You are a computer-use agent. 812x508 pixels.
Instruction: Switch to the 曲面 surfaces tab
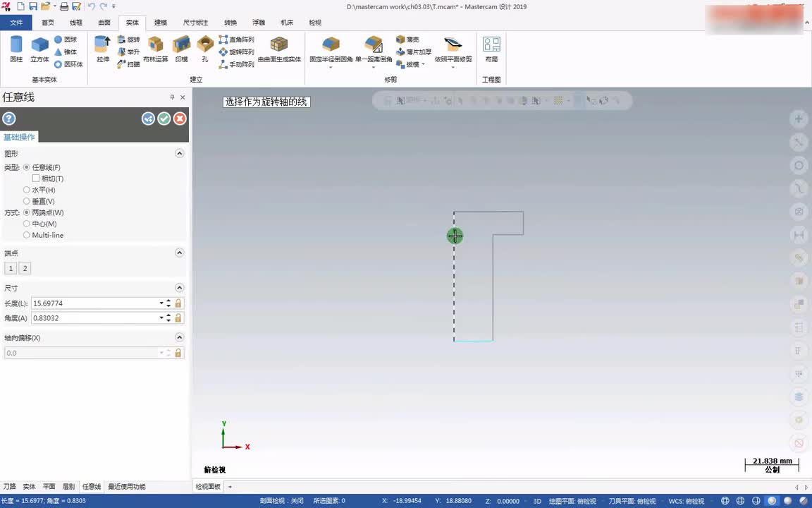click(x=104, y=23)
